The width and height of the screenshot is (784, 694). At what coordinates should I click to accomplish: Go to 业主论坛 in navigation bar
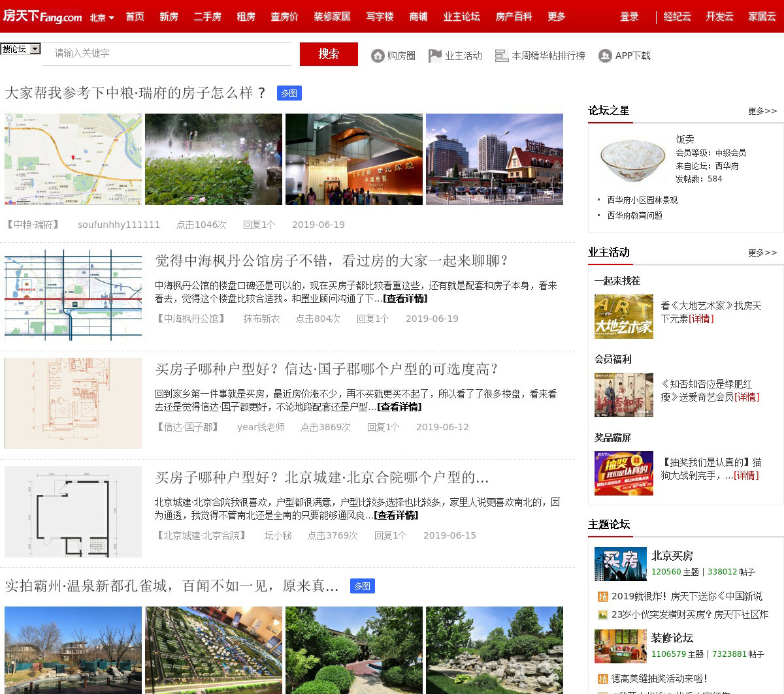[x=461, y=16]
